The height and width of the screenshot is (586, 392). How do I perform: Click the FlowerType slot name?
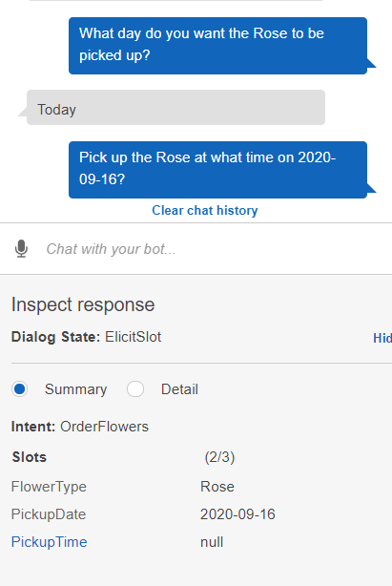pyautogui.click(x=49, y=487)
